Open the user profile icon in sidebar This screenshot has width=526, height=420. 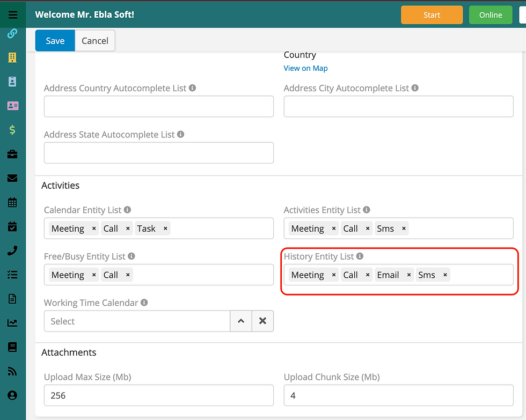pyautogui.click(x=12, y=395)
